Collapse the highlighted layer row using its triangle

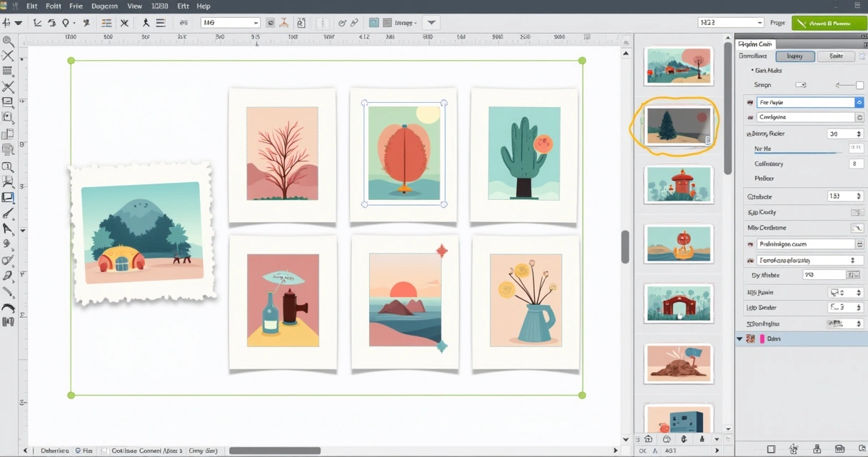coord(740,339)
